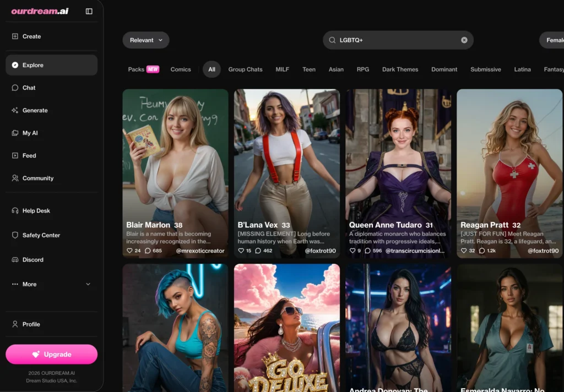Click the NEW badge on Packs
Screen dimensions: 564x392
(153, 69)
